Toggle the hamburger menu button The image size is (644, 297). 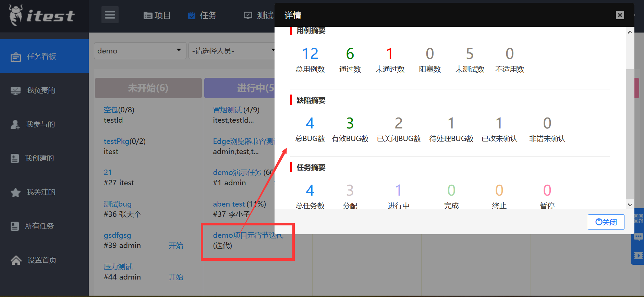pos(110,15)
